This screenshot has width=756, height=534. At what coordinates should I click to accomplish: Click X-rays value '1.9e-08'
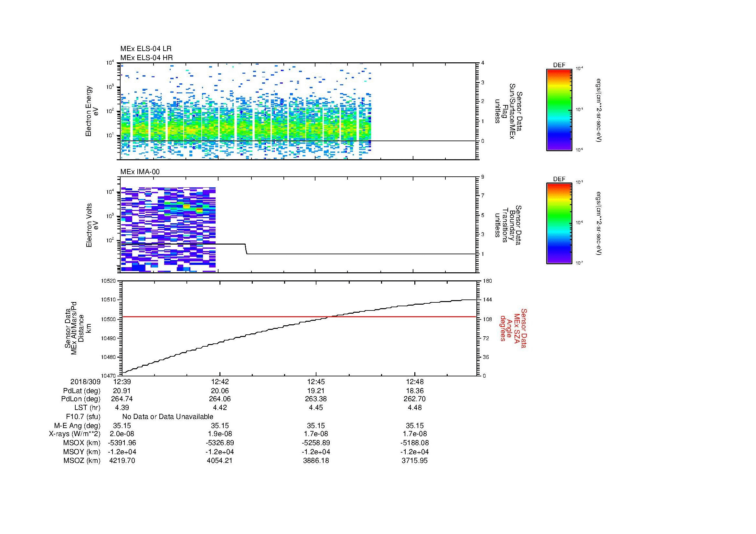pyautogui.click(x=220, y=434)
